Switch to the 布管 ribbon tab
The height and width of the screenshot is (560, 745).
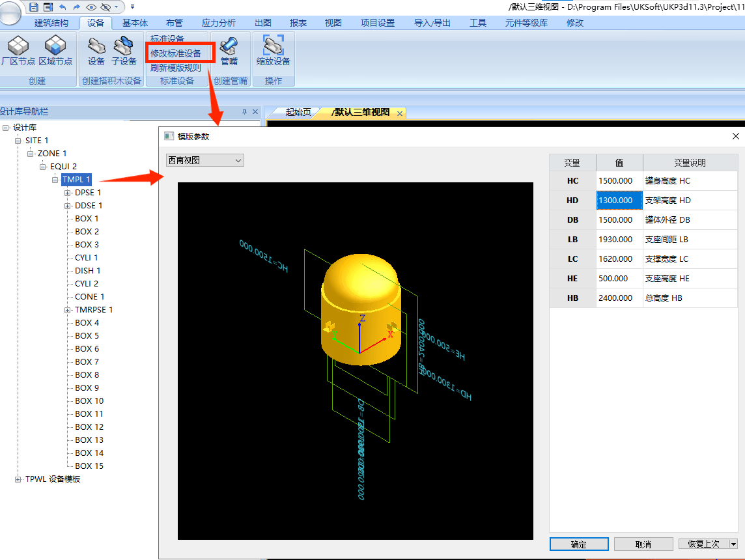[x=175, y=23]
